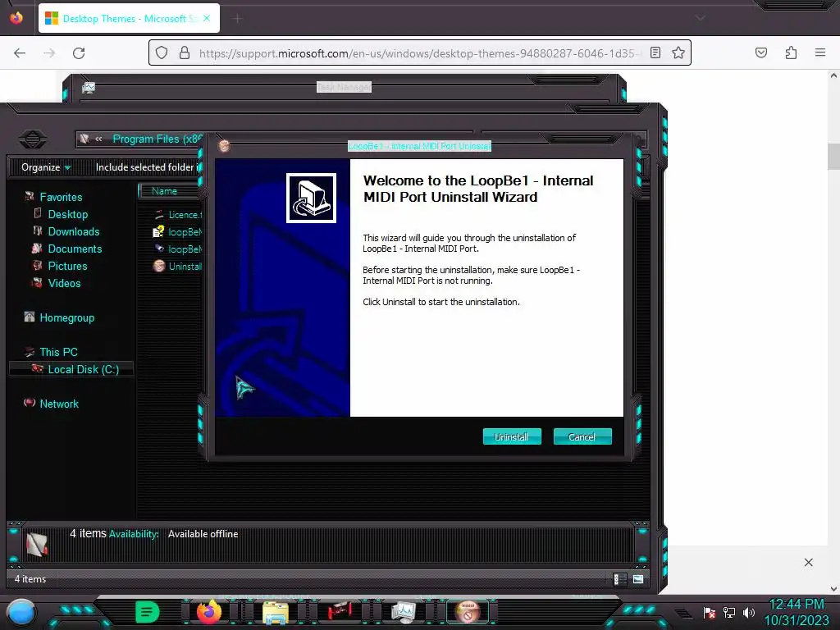This screenshot has width=840, height=630.
Task: Switch to Desktop Themes Microsoft tab
Action: (x=129, y=18)
